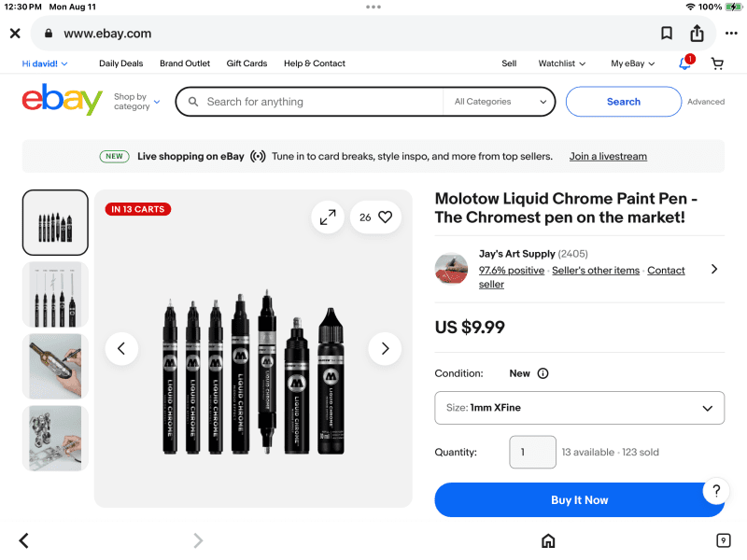Open Seller's other items link
Image resolution: width=747 pixels, height=560 pixels.
tap(596, 271)
